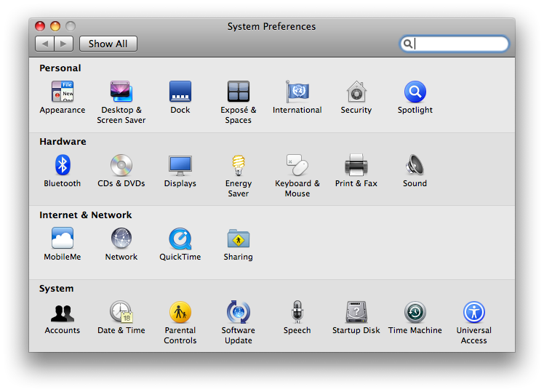Screen dimensions: 544x392
Task: Open Time Machine backup settings
Action: (x=415, y=313)
